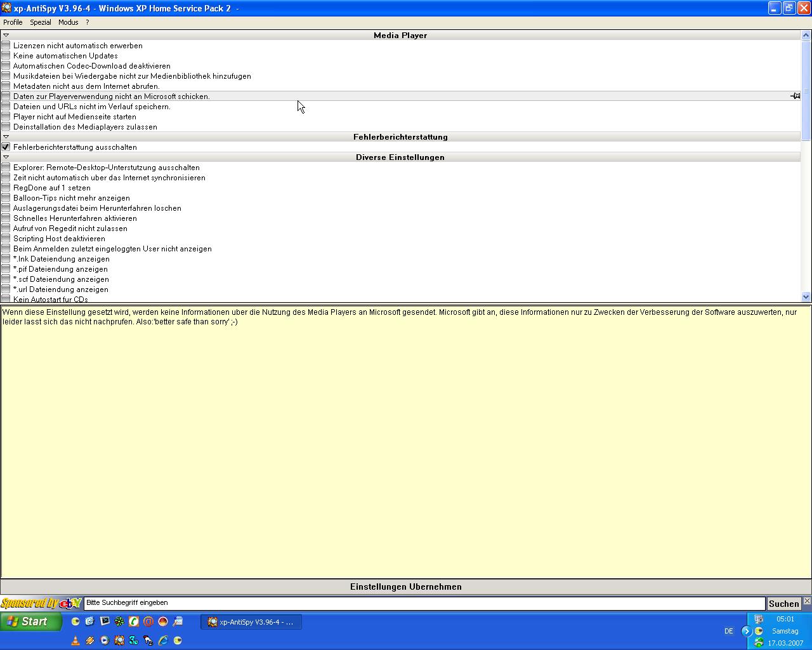Image resolution: width=812 pixels, height=650 pixels.
Task: Select row *.pif Dateiendung anzeigen
Action: (x=400, y=269)
